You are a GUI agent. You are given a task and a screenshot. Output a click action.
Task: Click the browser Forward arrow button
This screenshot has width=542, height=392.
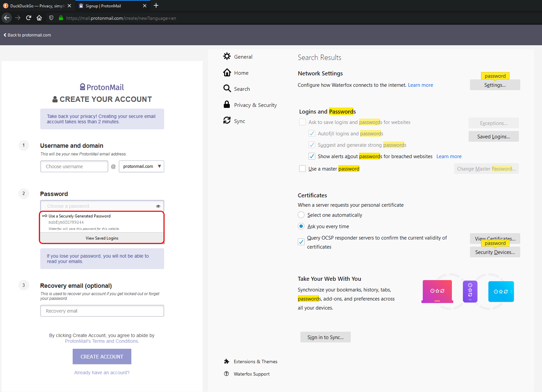(x=18, y=18)
